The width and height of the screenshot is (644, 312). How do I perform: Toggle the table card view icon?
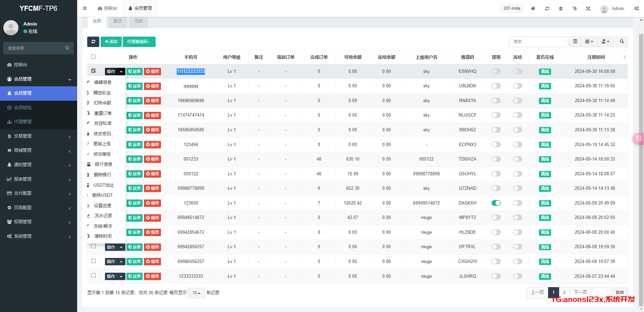tap(575, 42)
